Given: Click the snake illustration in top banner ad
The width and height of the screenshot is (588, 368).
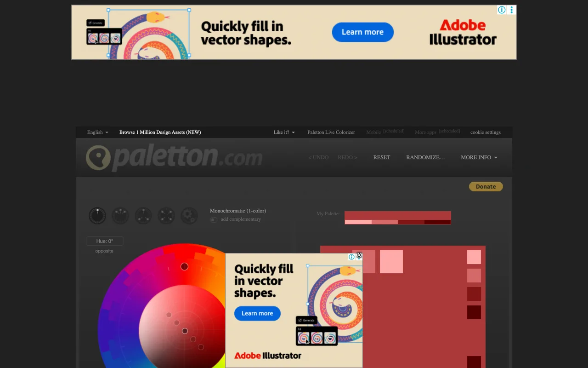Looking at the screenshot, I should coord(149,34).
